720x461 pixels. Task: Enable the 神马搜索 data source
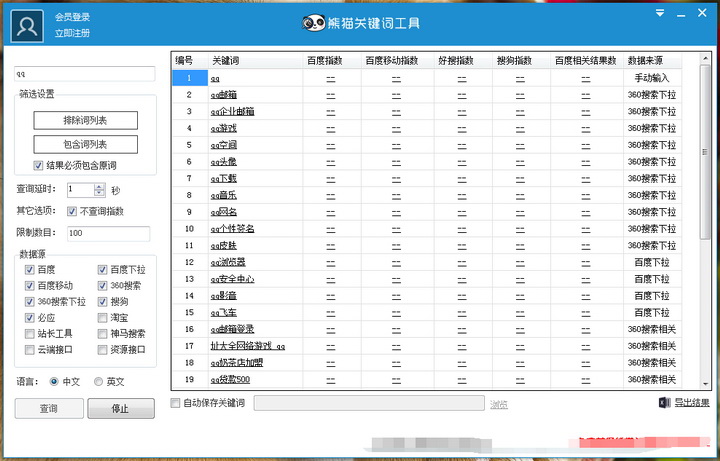click(x=102, y=334)
